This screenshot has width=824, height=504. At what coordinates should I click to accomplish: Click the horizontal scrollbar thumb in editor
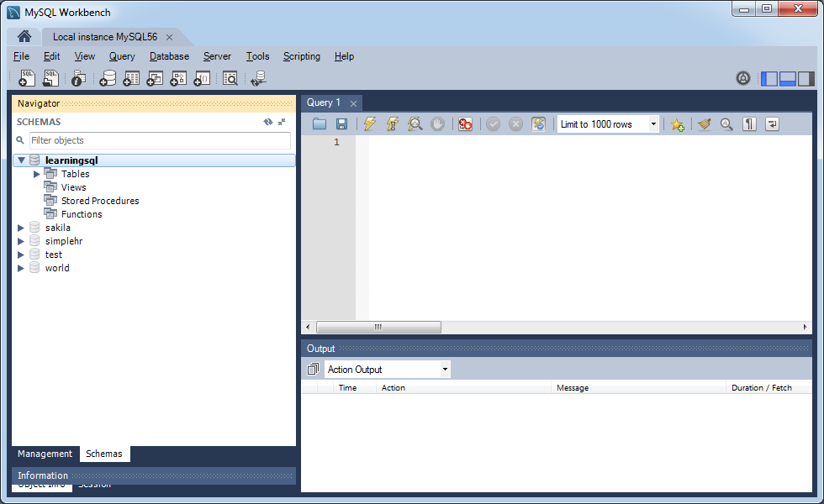378,327
